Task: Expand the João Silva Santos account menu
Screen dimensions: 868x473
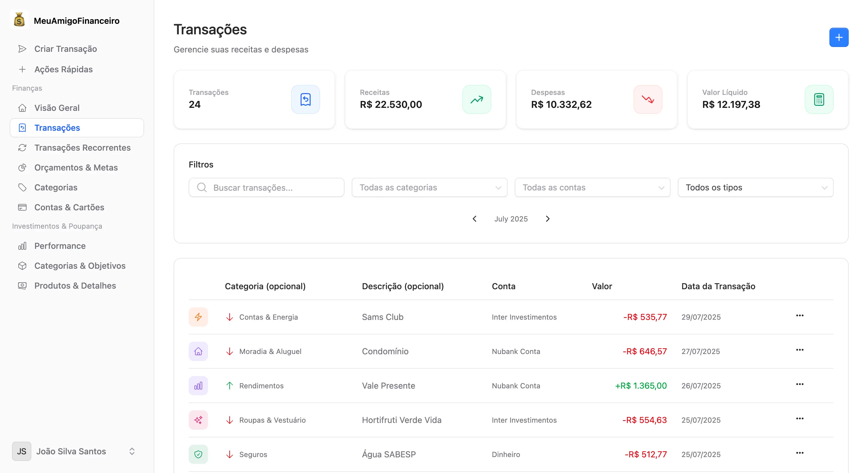Action: click(x=132, y=451)
